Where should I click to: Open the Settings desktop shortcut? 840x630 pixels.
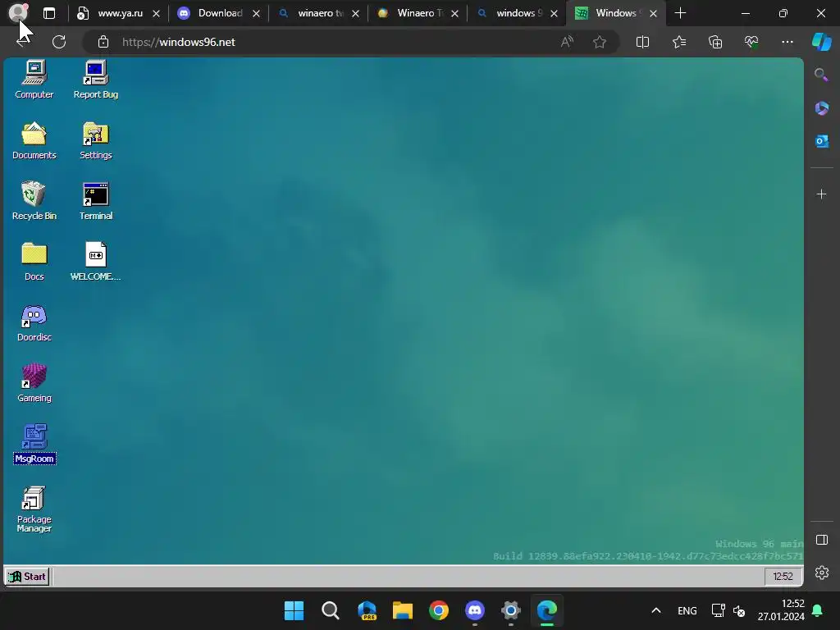[96, 140]
